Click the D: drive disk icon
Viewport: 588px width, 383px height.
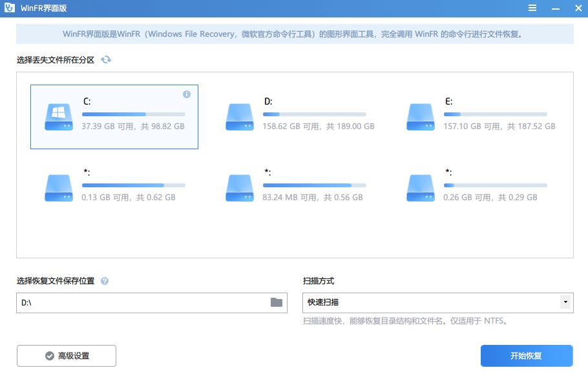click(240, 117)
